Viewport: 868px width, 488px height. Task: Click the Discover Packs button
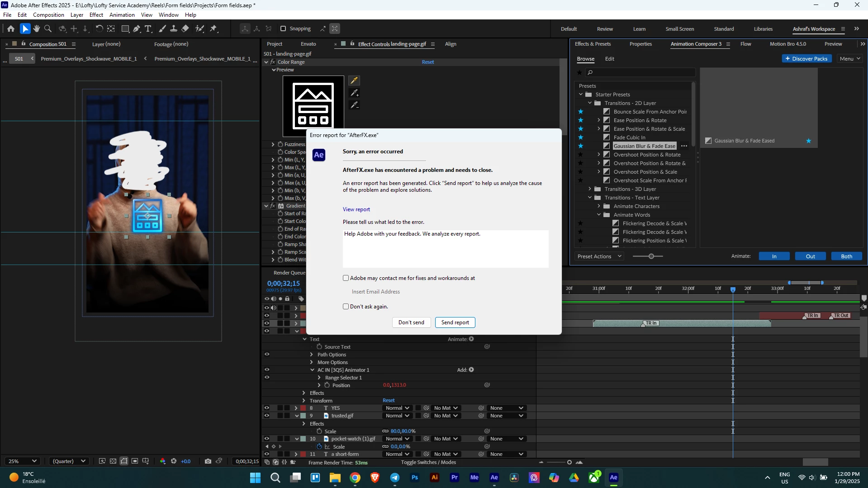pyautogui.click(x=806, y=59)
